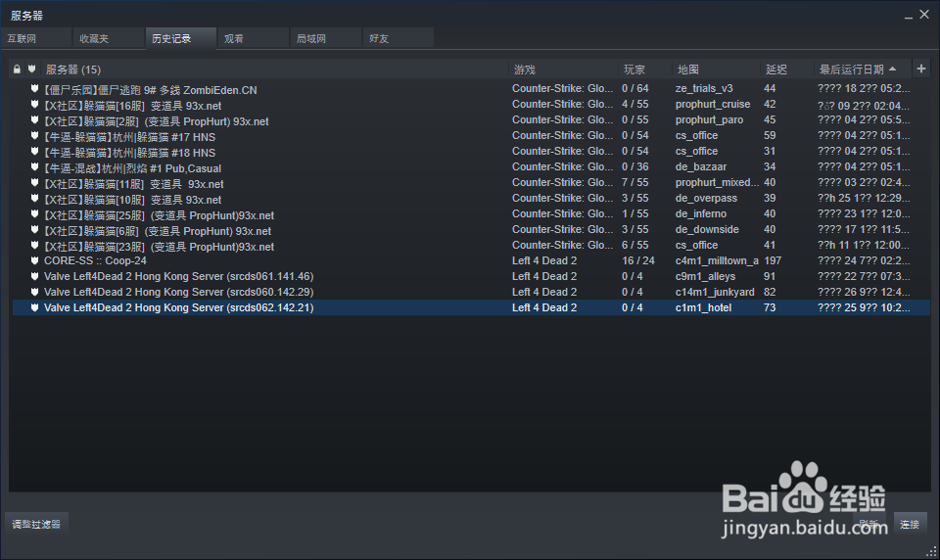940x560 pixels.
Task: Click the 16 / 24 player count cell
Action: pyautogui.click(x=638, y=260)
